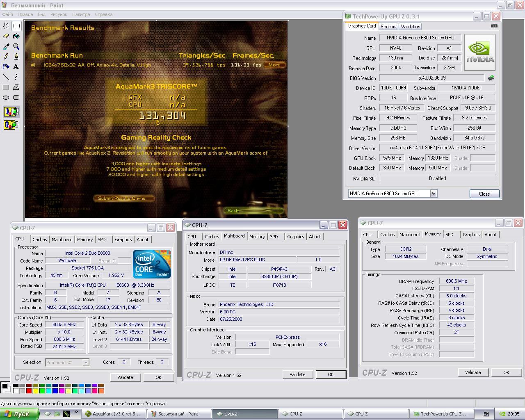Select the Airbrush spray tool
The width and height of the screenshot is (525, 420).
coord(6,66)
